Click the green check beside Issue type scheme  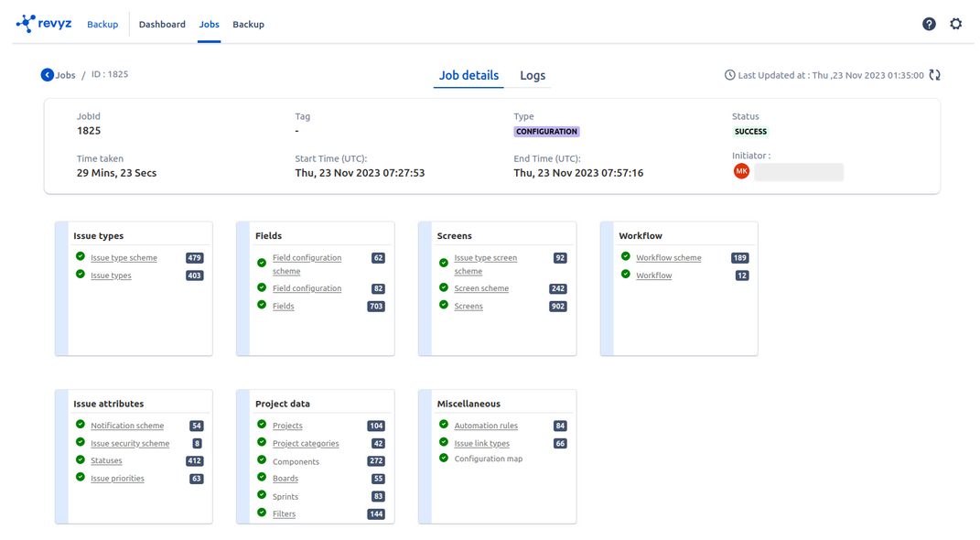tap(81, 257)
